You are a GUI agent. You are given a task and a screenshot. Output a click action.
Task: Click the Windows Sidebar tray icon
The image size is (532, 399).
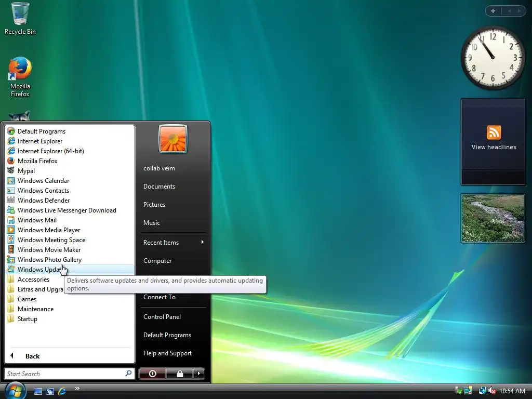468,391
